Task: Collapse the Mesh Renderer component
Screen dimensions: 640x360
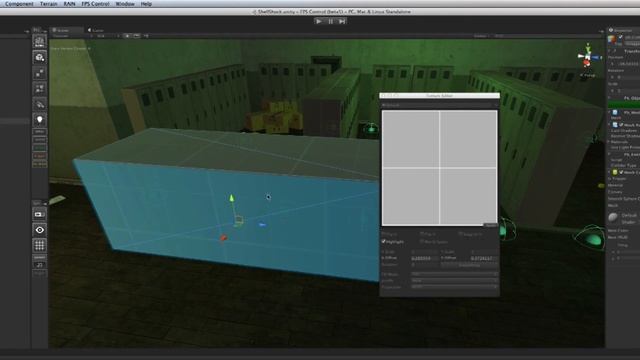Action: tap(610, 124)
